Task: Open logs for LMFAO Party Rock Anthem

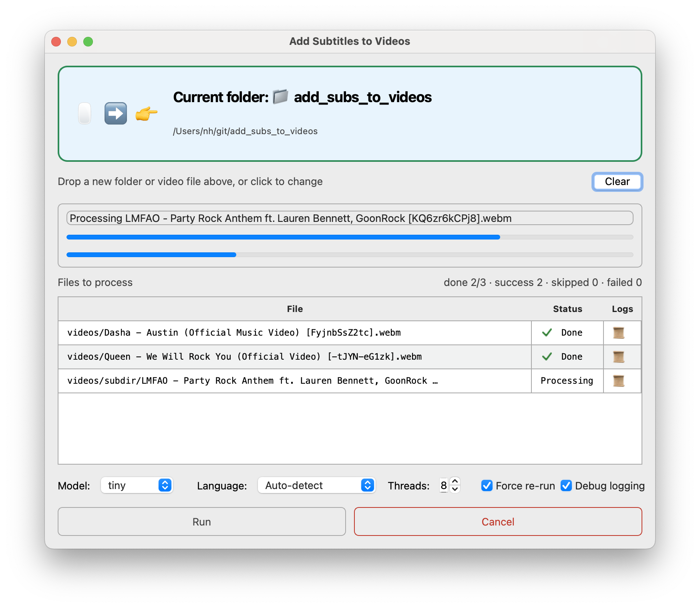Action: (x=618, y=381)
